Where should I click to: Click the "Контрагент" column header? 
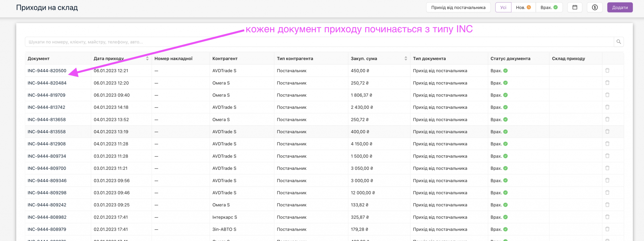225,59
